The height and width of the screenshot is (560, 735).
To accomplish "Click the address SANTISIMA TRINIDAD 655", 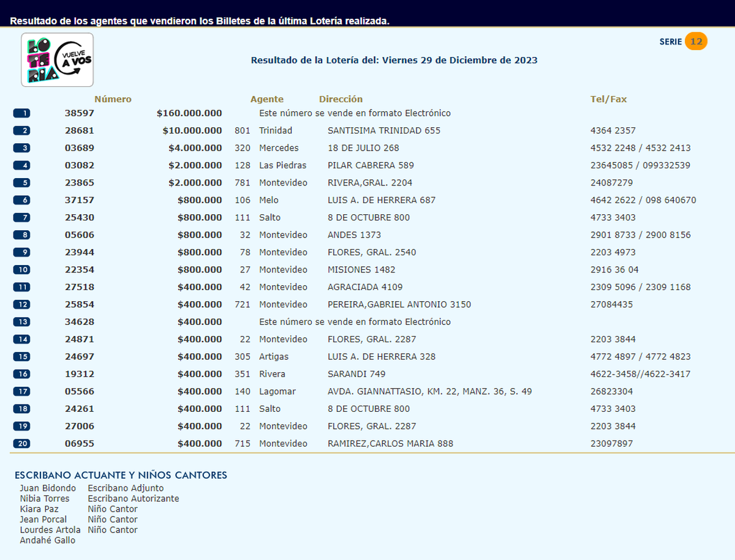I will point(384,130).
